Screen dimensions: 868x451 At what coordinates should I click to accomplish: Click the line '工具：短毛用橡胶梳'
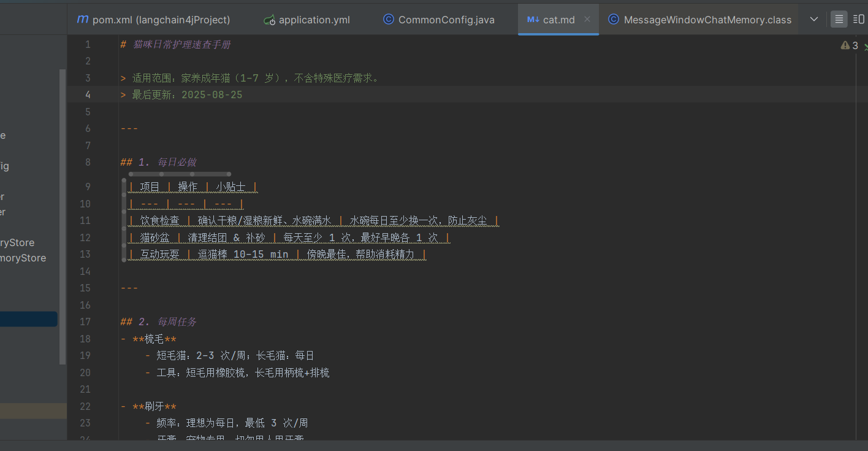click(243, 372)
